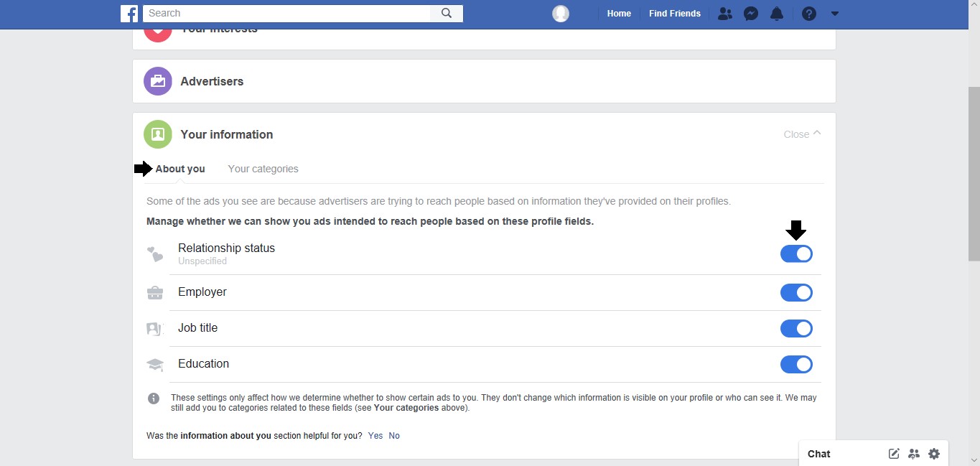980x466 pixels.
Task: Click the Your interests heart icon
Action: tap(158, 33)
